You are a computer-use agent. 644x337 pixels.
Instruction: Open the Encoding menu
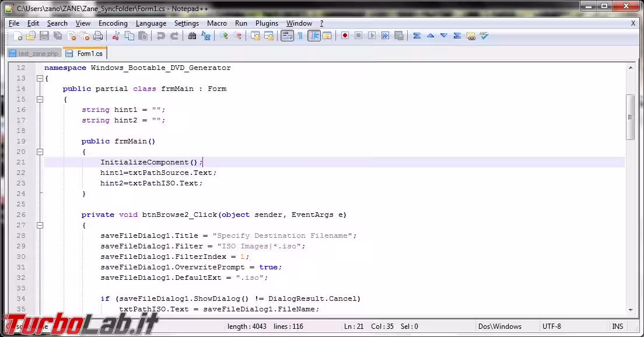(x=113, y=23)
